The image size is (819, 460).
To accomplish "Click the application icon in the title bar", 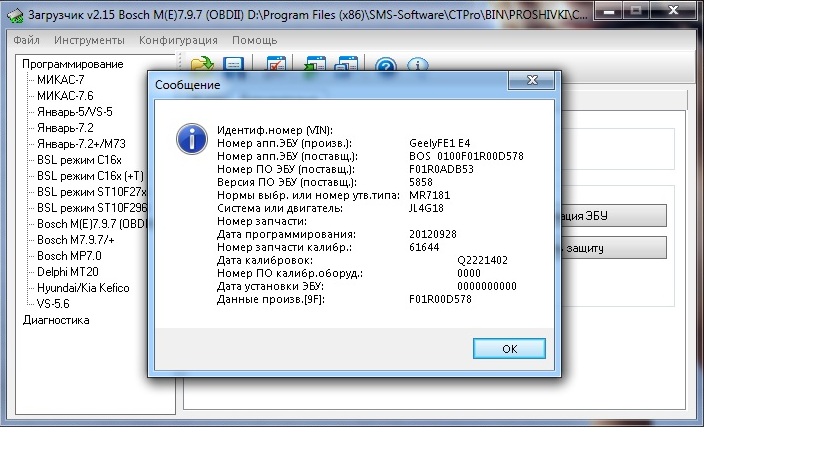I will [15, 15].
